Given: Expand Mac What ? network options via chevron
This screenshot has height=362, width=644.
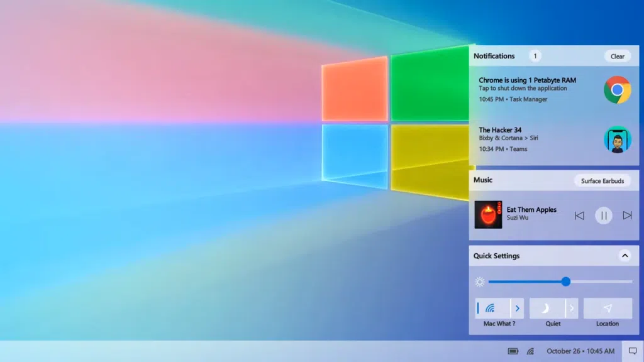Looking at the screenshot, I should (x=518, y=308).
